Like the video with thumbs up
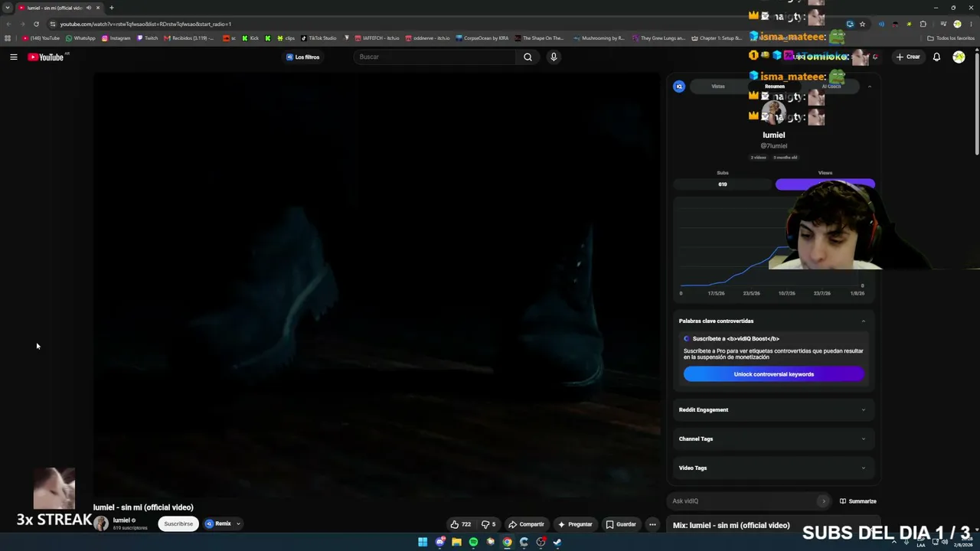Image resolution: width=980 pixels, height=551 pixels. tap(461, 524)
